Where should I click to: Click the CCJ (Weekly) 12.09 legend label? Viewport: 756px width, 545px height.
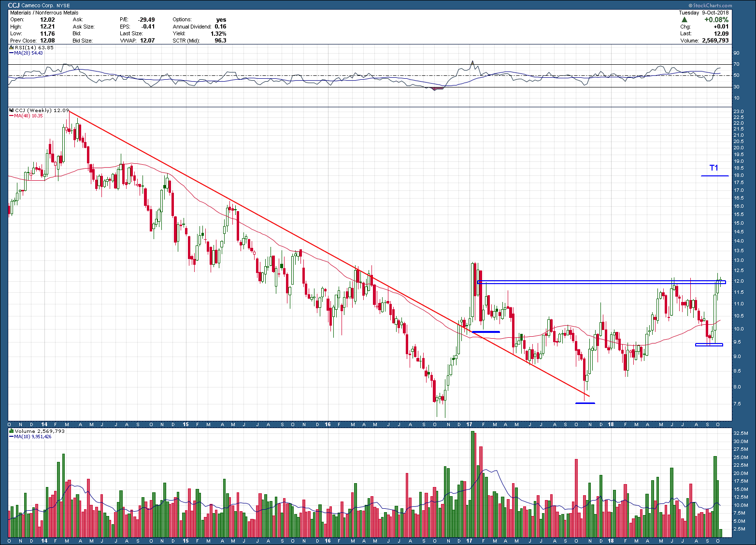click(x=42, y=111)
